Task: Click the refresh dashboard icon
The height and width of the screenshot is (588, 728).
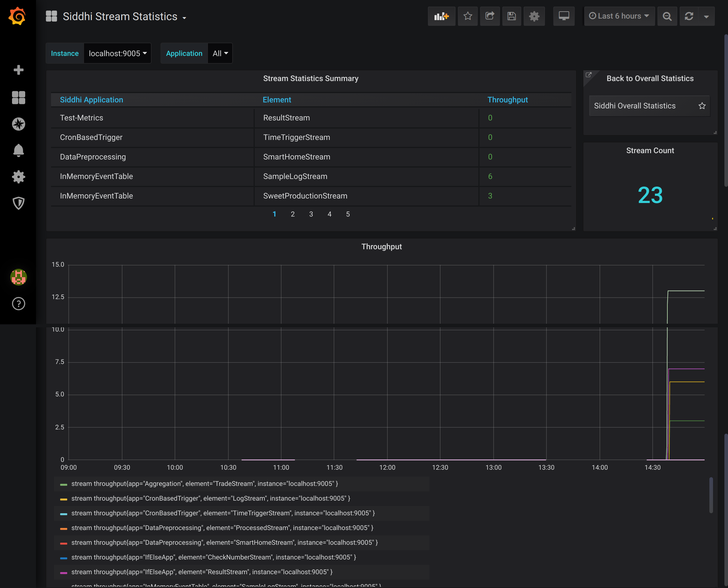Action: pyautogui.click(x=689, y=16)
